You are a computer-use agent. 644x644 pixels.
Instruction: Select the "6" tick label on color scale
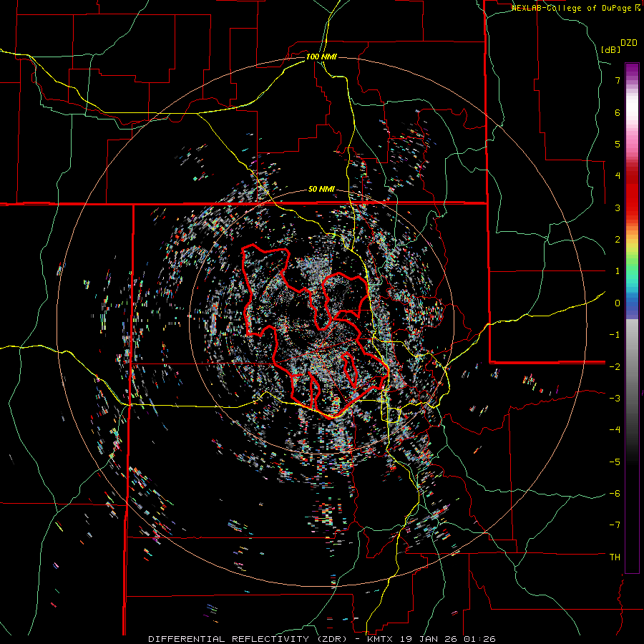coord(618,112)
